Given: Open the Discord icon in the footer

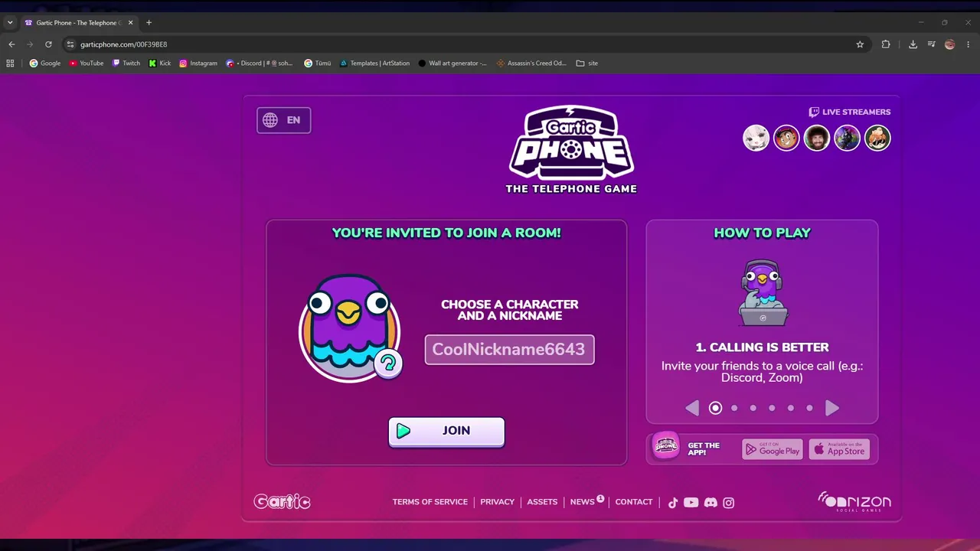Looking at the screenshot, I should (x=710, y=503).
